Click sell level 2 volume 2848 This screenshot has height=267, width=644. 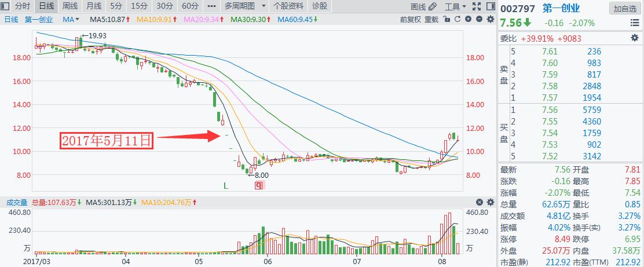pyautogui.click(x=591, y=86)
